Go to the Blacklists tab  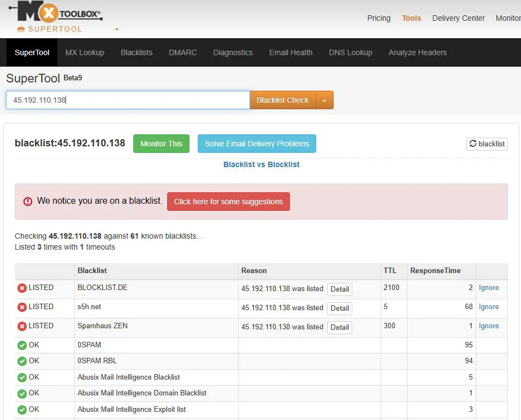pyautogui.click(x=137, y=52)
